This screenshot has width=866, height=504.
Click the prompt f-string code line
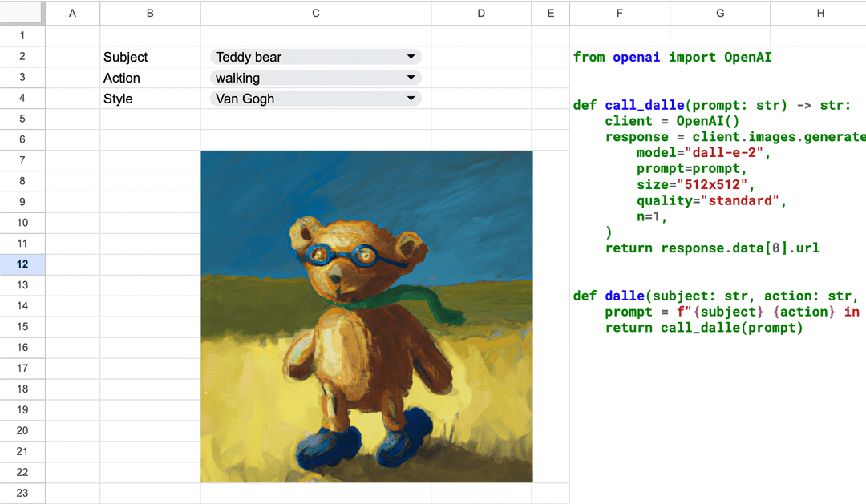pyautogui.click(x=732, y=312)
